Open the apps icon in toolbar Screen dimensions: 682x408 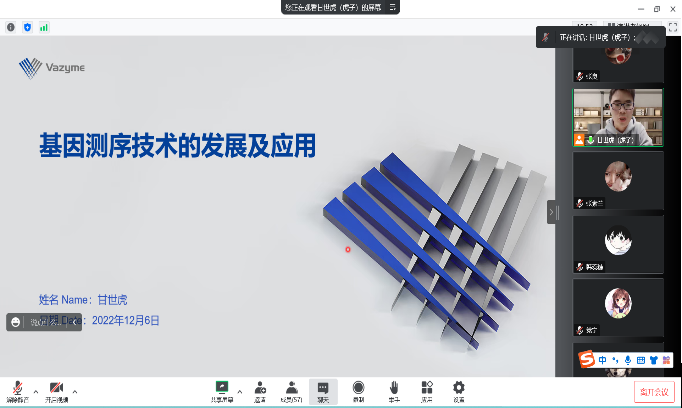[x=426, y=388]
